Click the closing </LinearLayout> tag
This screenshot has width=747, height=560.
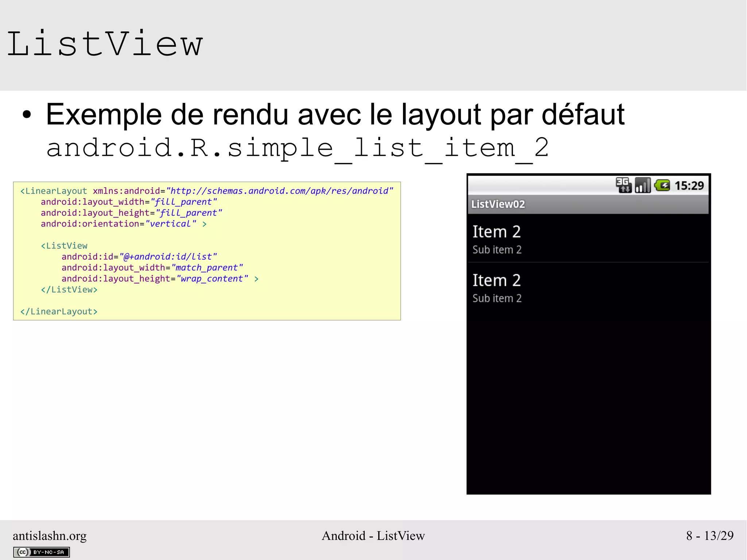coord(59,311)
